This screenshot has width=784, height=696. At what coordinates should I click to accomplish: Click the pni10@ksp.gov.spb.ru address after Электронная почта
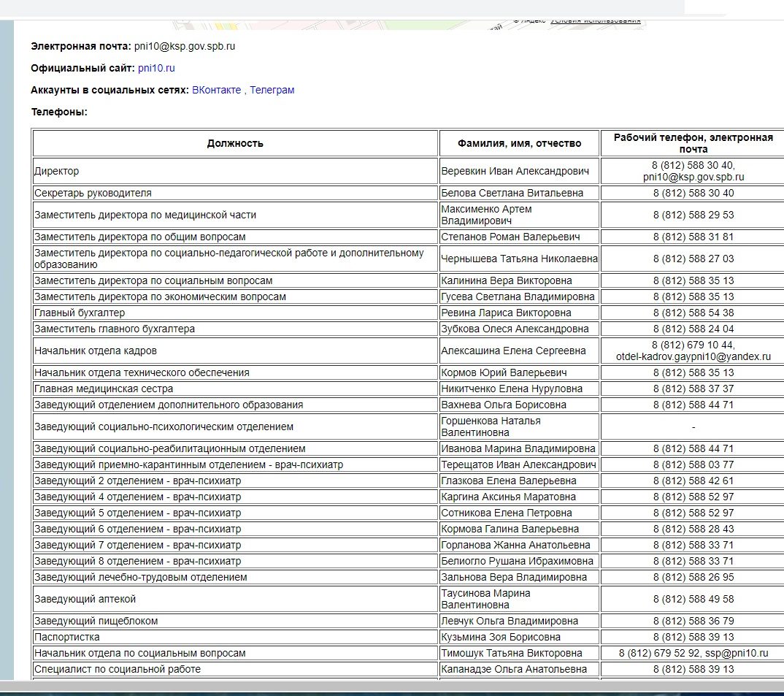tap(185, 46)
